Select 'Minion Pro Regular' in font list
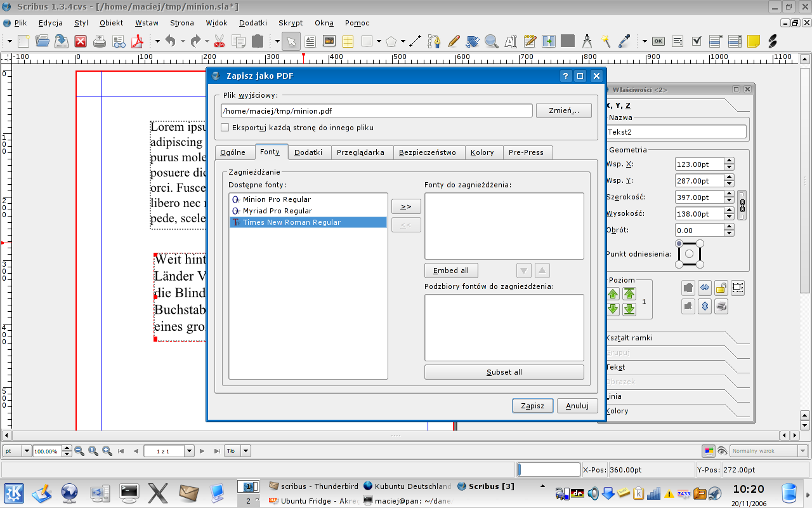812x508 pixels. pyautogui.click(x=277, y=199)
